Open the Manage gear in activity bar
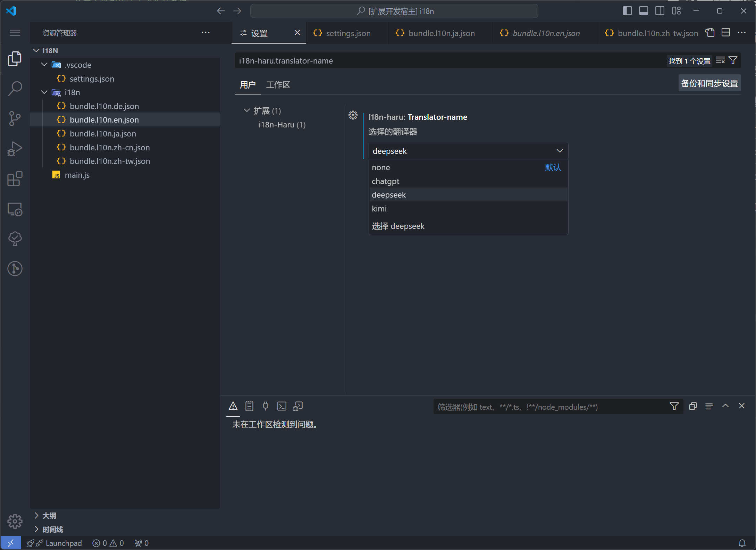Viewport: 756px width, 550px height. [15, 521]
